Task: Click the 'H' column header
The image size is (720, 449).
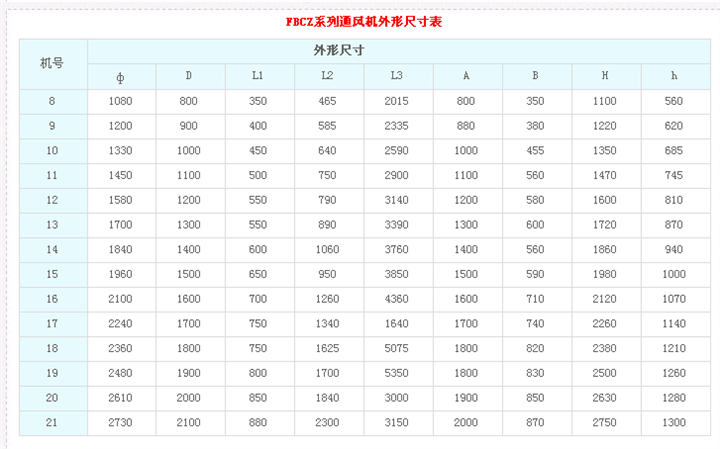Action: pyautogui.click(x=607, y=77)
